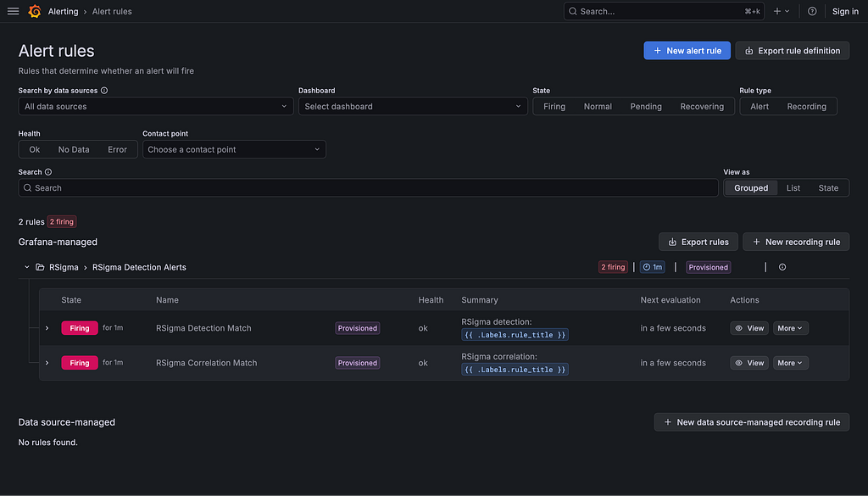This screenshot has width=868, height=496.
Task: Click the RSigma Detection Match name
Action: [x=203, y=328]
